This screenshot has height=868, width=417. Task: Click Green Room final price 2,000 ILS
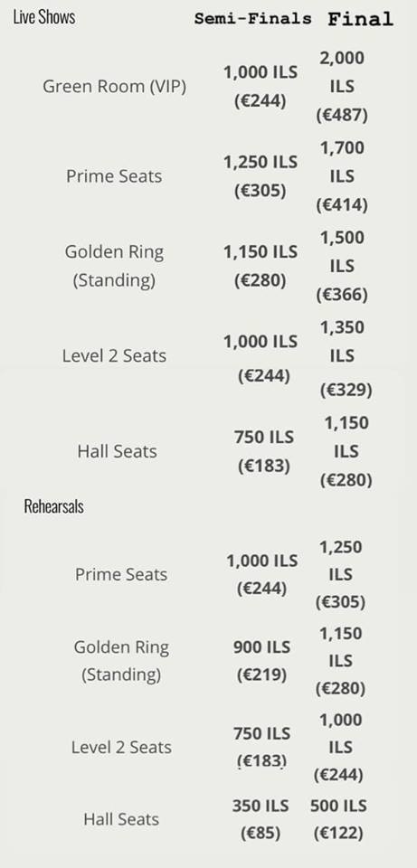(342, 72)
